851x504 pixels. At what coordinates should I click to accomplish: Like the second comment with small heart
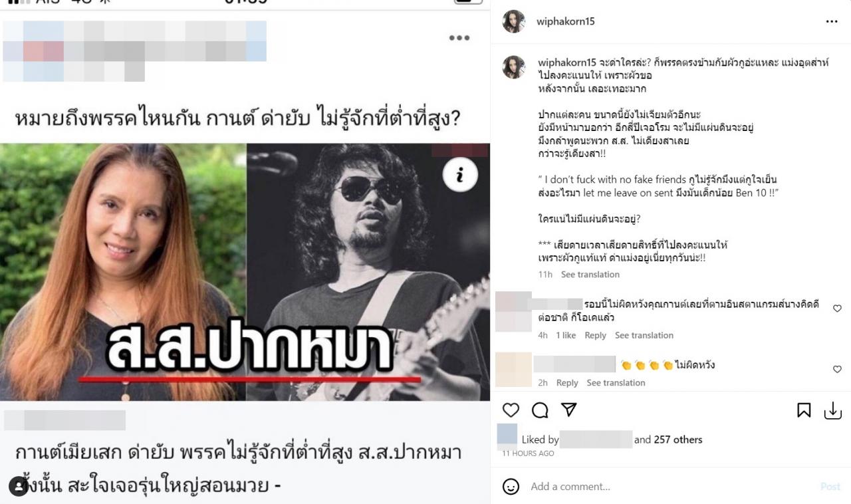pos(837,369)
